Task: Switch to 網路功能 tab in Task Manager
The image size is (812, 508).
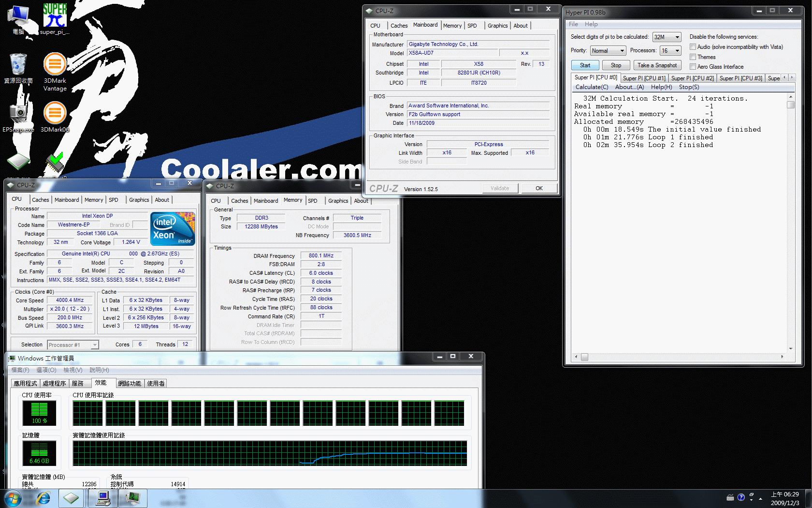Action: [130, 383]
